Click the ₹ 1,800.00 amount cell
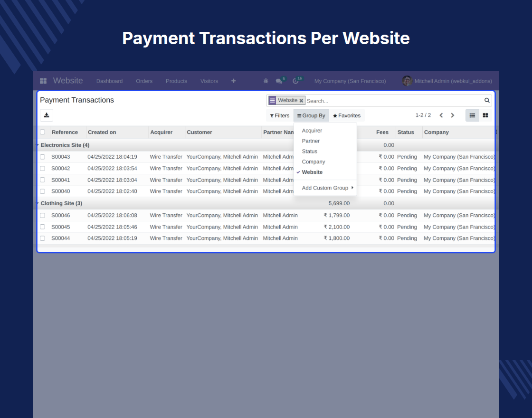The width and height of the screenshot is (532, 418). click(x=337, y=238)
